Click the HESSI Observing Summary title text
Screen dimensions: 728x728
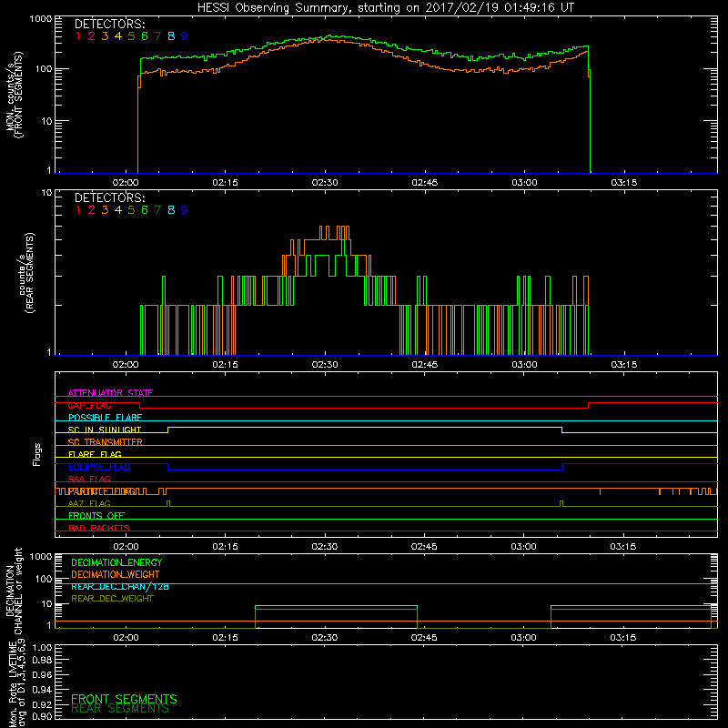[385, 7]
